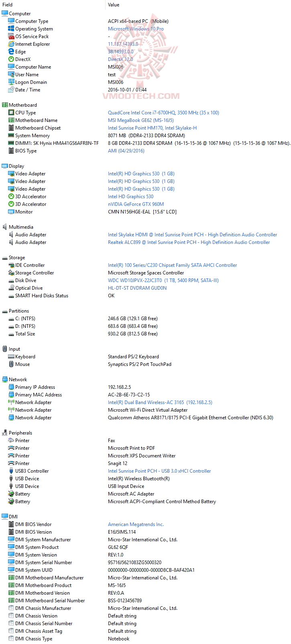The image size is (291, 644).
Task: Click the USB3 Controller icon
Action: (11, 471)
